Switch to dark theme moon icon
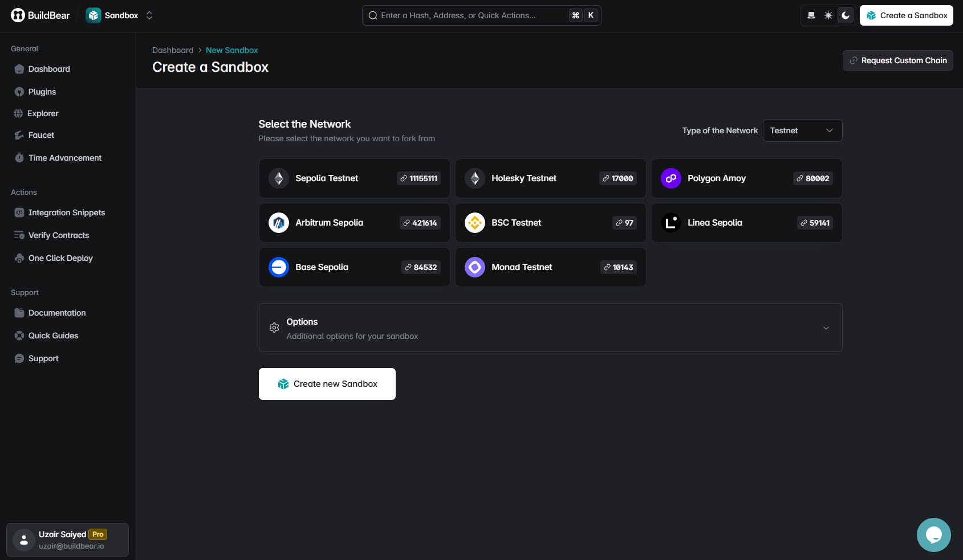This screenshot has height=560, width=963. (x=846, y=15)
